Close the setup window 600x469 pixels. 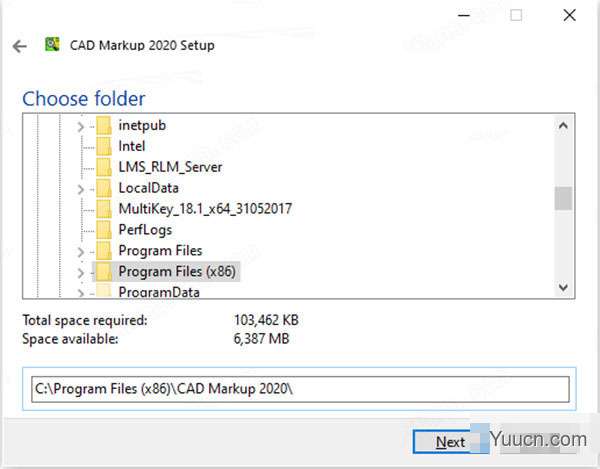point(569,15)
